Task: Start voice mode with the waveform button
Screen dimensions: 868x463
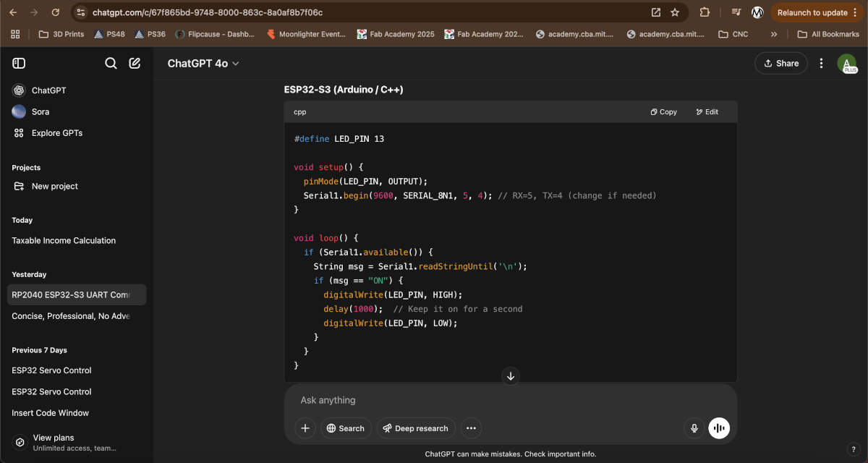Action: point(719,428)
